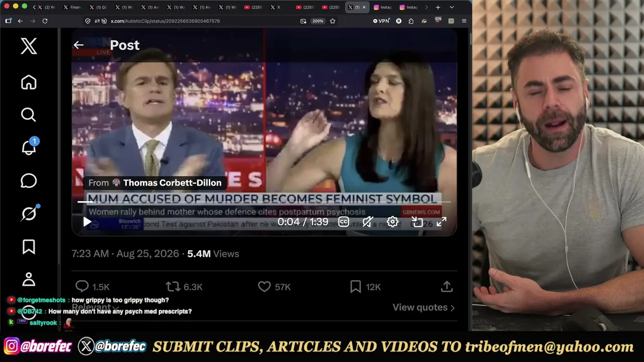The width and height of the screenshot is (644, 362).
Task: Bookmark the post with 12K bookmarks
Action: [365, 287]
